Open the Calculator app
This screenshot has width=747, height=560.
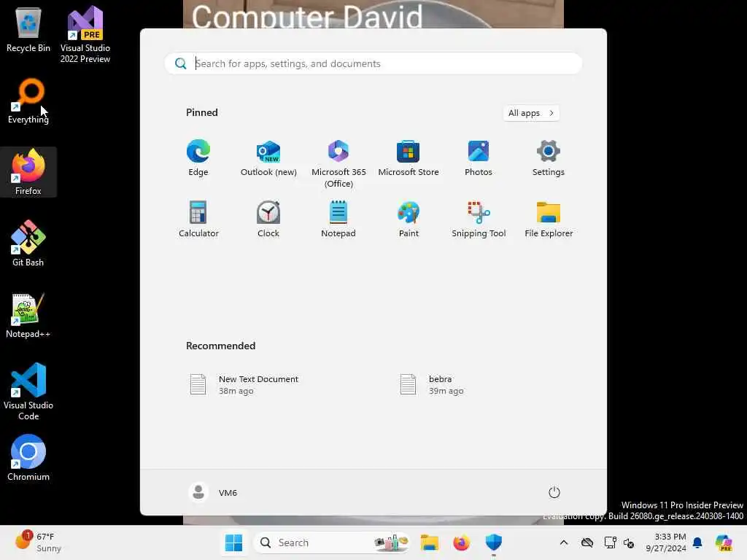tap(198, 219)
